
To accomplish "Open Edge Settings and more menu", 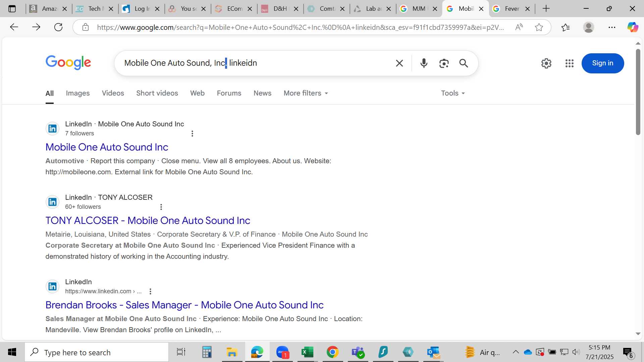I will (x=612, y=27).
